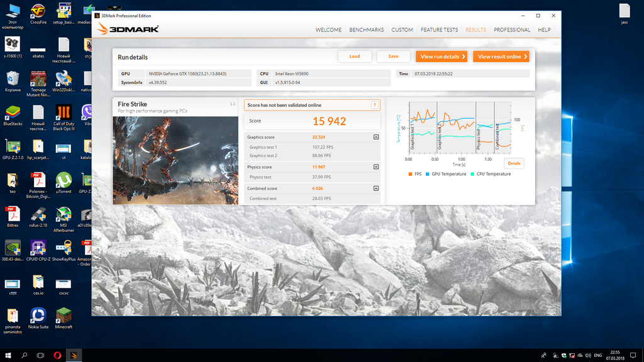Select the Recycle Bin (Корзина) desktop icon
This screenshot has height=362, width=644.
tap(13, 81)
